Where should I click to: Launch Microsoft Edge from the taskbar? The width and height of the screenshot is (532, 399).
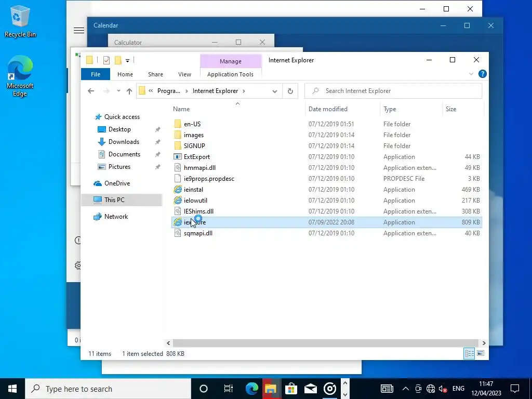tap(251, 389)
